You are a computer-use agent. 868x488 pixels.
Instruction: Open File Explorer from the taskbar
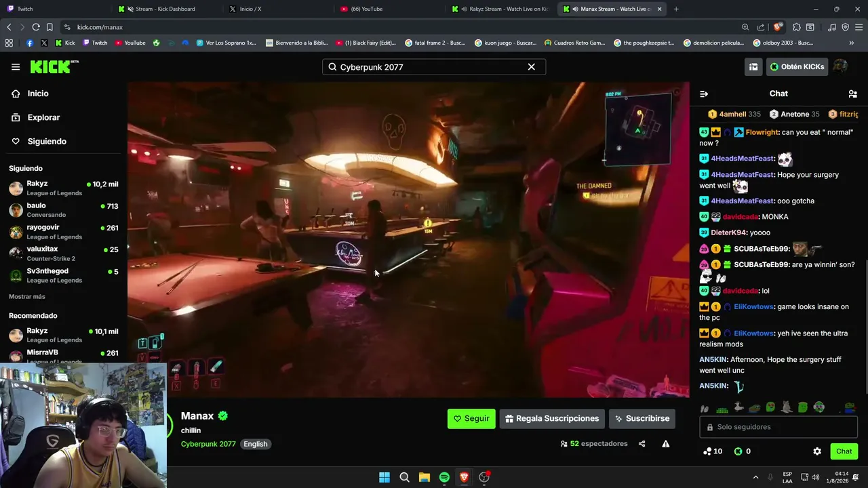(x=425, y=477)
